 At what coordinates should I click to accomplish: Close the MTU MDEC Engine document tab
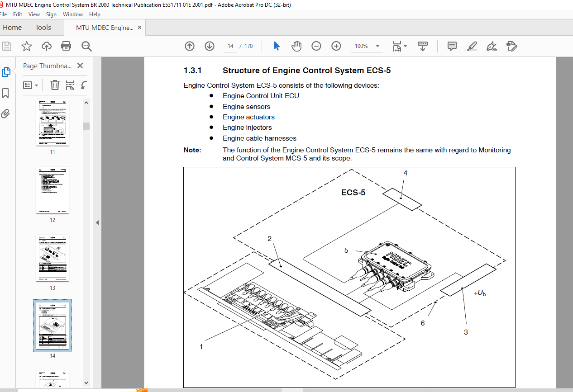[140, 28]
